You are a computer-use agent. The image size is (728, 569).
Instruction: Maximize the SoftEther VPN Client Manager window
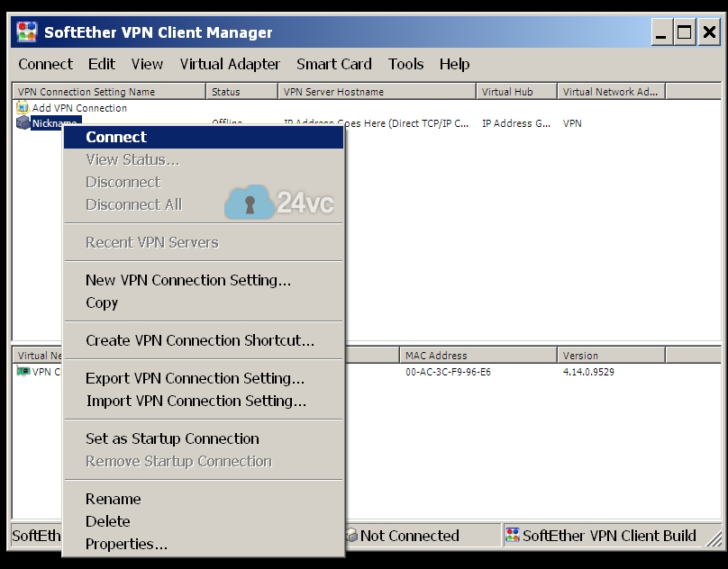(x=685, y=32)
